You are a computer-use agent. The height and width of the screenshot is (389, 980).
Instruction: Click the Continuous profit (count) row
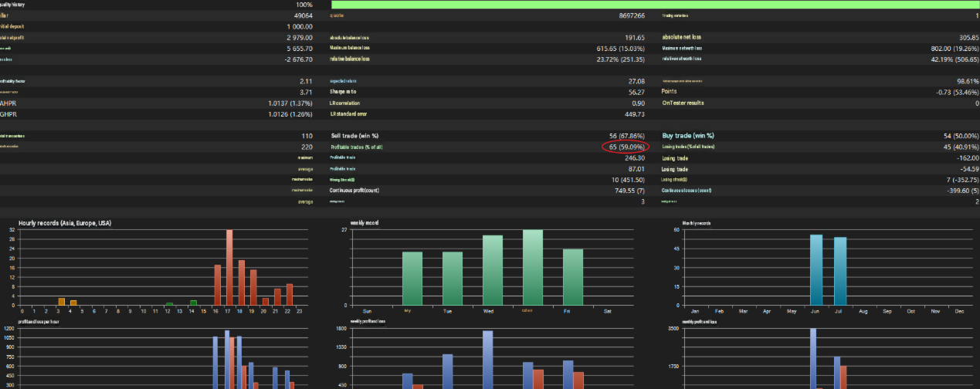pos(488,190)
